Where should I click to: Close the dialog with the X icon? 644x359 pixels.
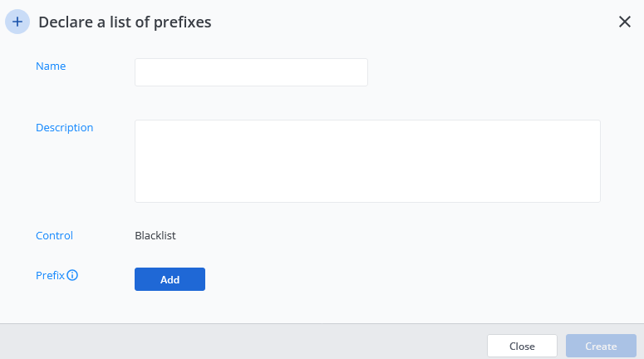click(625, 22)
